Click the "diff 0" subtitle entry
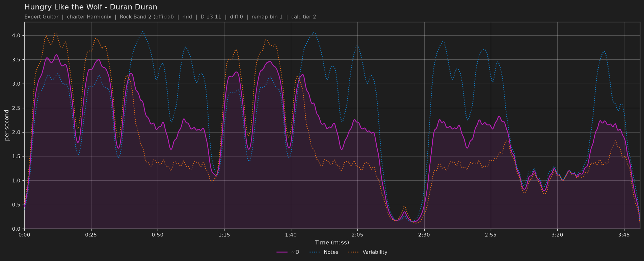 (x=236, y=17)
